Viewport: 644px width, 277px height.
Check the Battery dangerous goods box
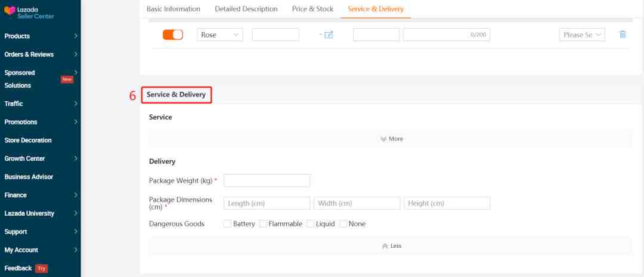(x=227, y=223)
